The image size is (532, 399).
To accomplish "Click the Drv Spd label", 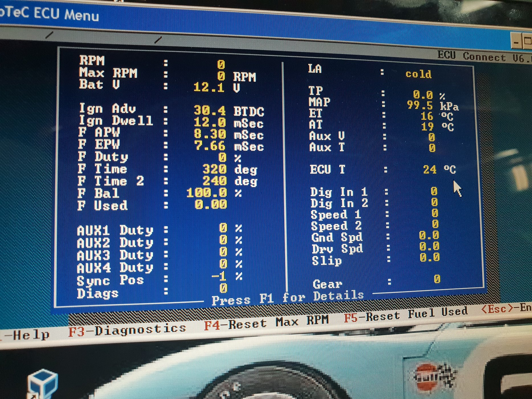I will tap(337, 249).
